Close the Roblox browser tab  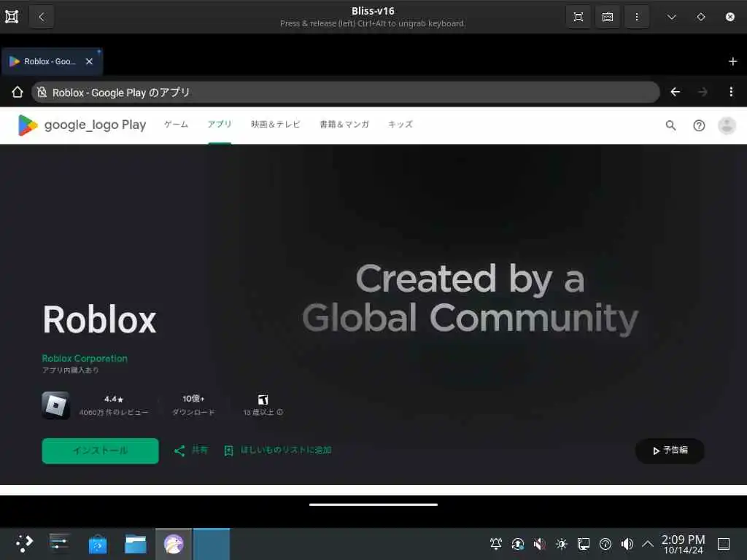[89, 61]
